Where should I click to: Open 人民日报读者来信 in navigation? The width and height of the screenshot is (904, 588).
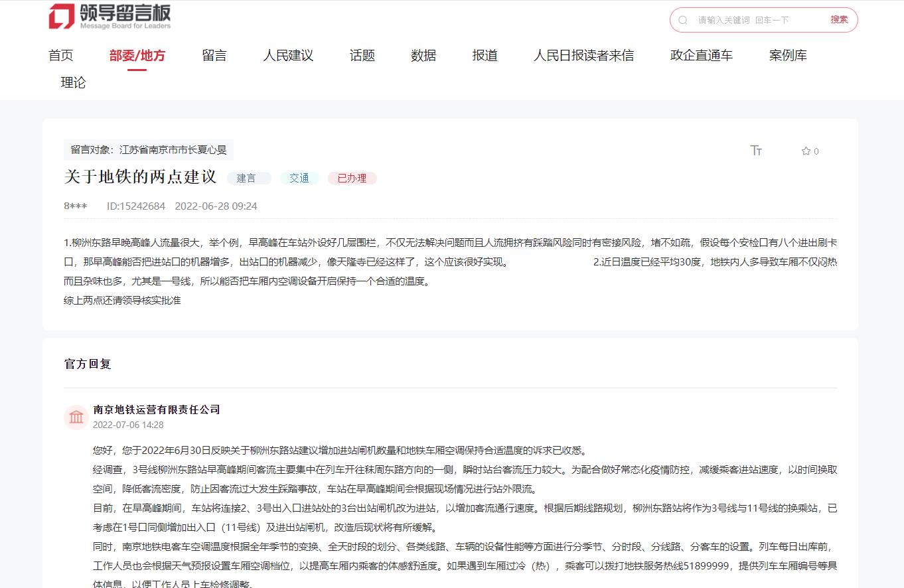583,56
